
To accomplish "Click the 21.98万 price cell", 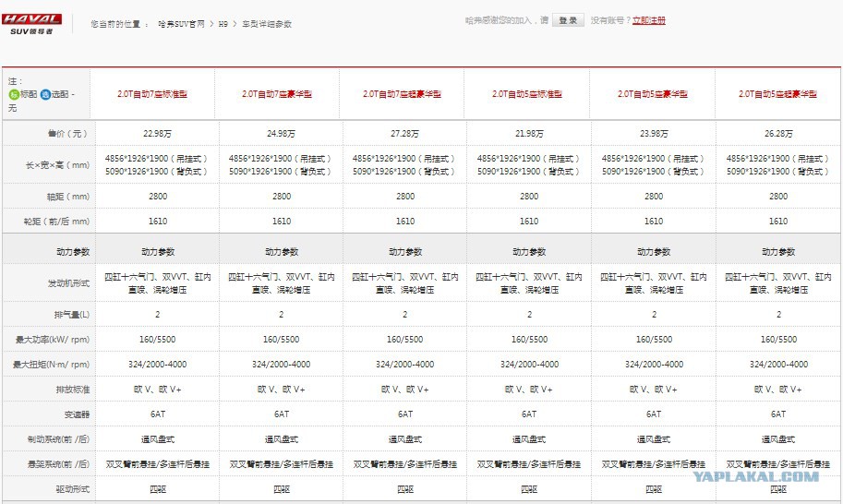I will coord(529,134).
